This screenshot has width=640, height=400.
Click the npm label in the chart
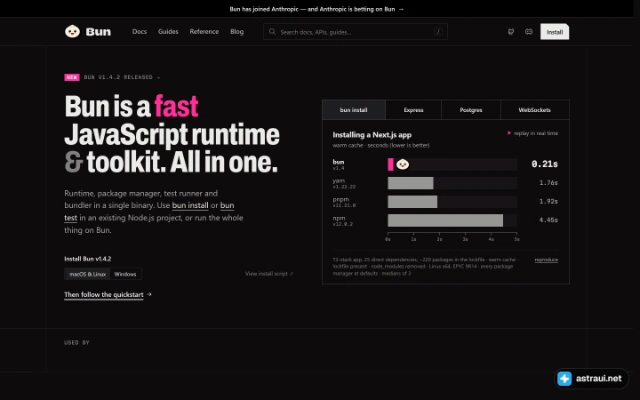(x=337, y=218)
